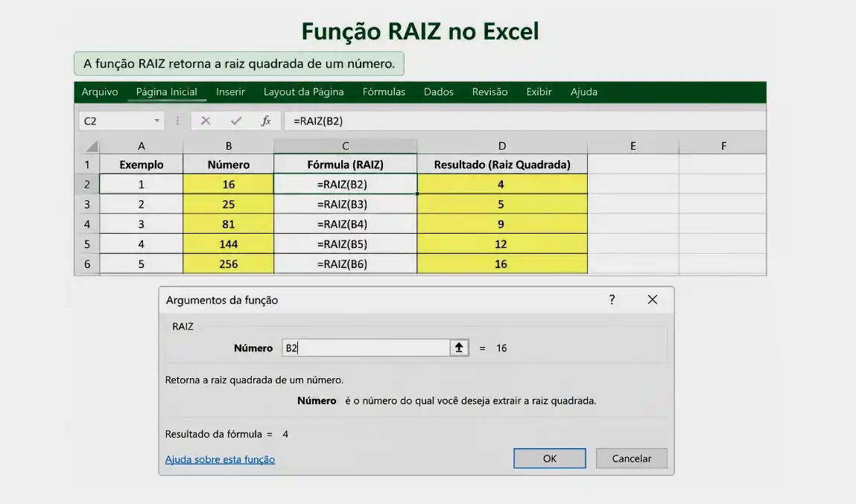Select row 4 header
The height and width of the screenshot is (504, 856).
[87, 224]
